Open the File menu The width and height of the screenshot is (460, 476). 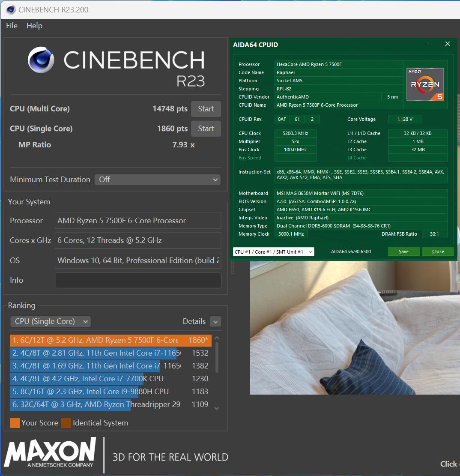[x=12, y=26]
